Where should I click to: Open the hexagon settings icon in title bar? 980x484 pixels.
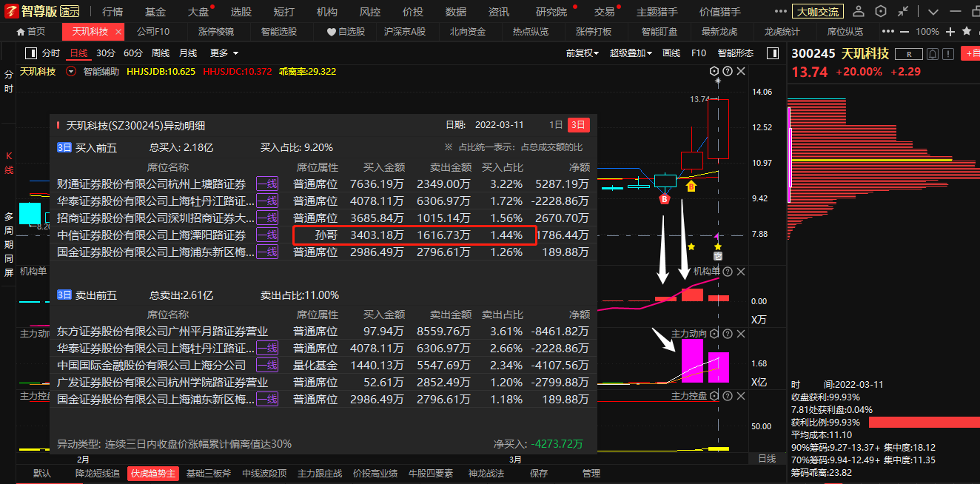(880, 12)
